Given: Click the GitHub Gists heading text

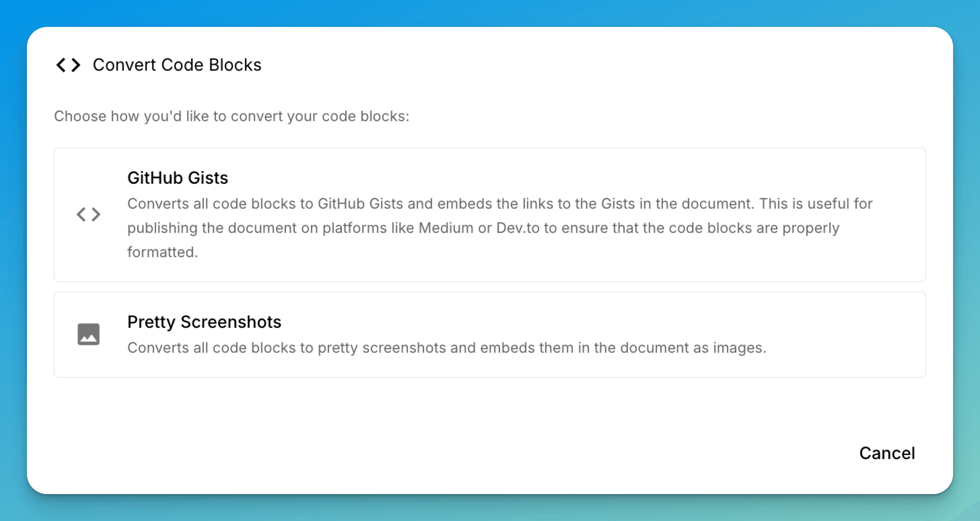Looking at the screenshot, I should click(x=178, y=177).
